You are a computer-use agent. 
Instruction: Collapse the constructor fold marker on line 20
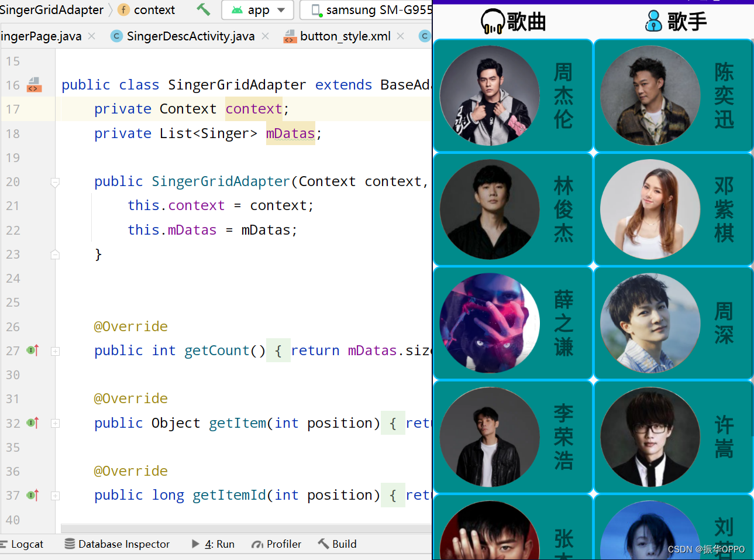[x=55, y=182]
